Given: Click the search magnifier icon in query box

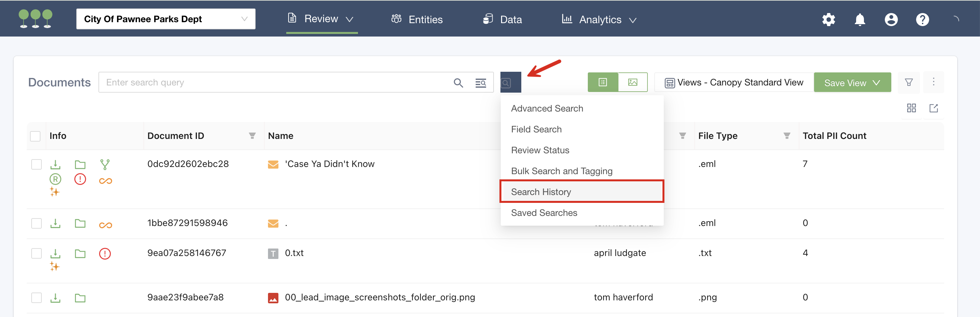Looking at the screenshot, I should point(458,83).
